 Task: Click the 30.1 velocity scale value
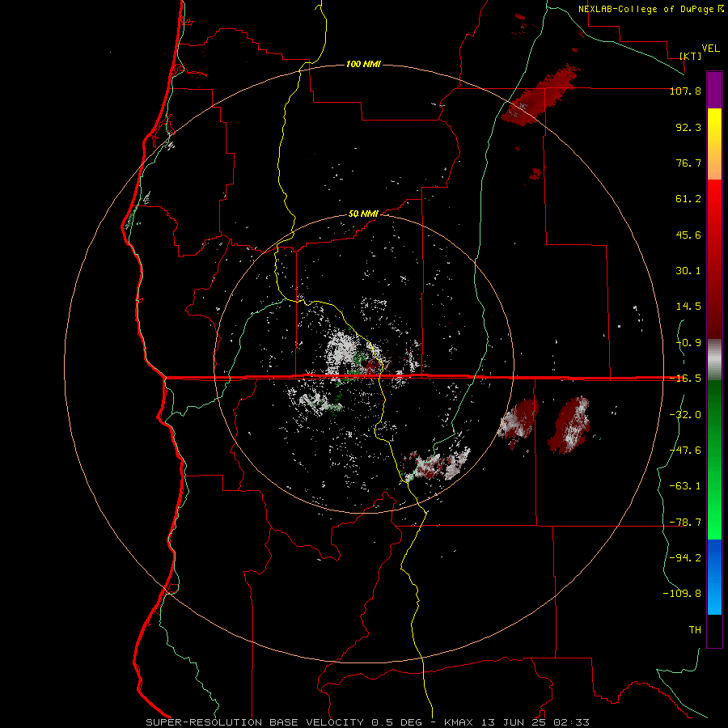[688, 271]
